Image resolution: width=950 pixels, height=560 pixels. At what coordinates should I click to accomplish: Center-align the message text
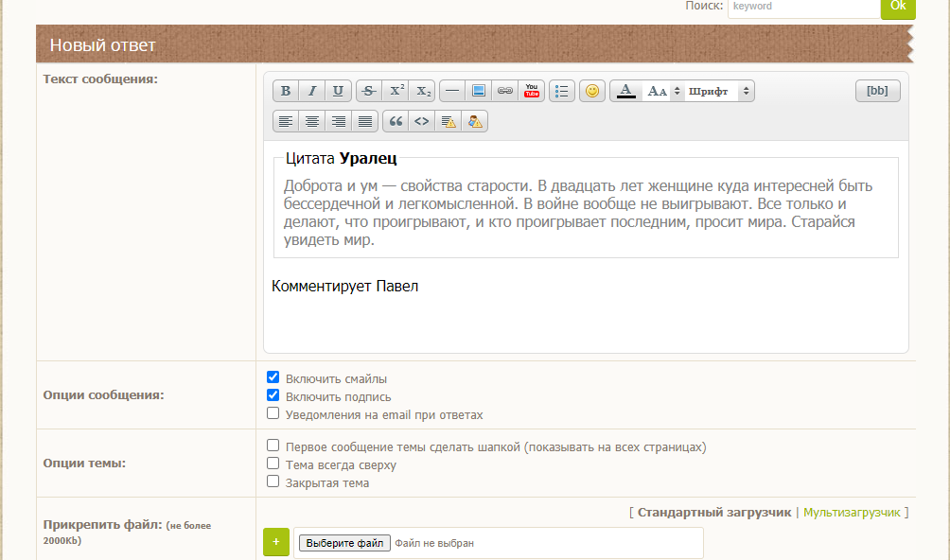(311, 121)
